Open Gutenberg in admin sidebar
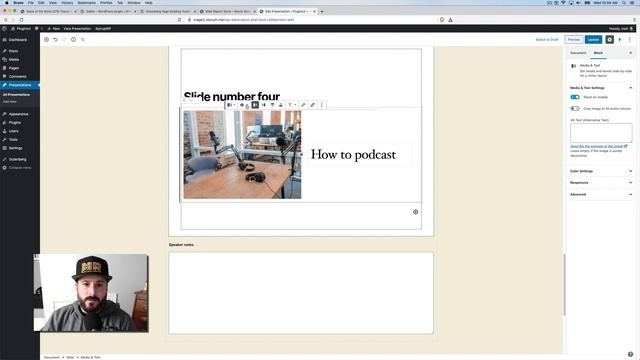 [x=17, y=159]
